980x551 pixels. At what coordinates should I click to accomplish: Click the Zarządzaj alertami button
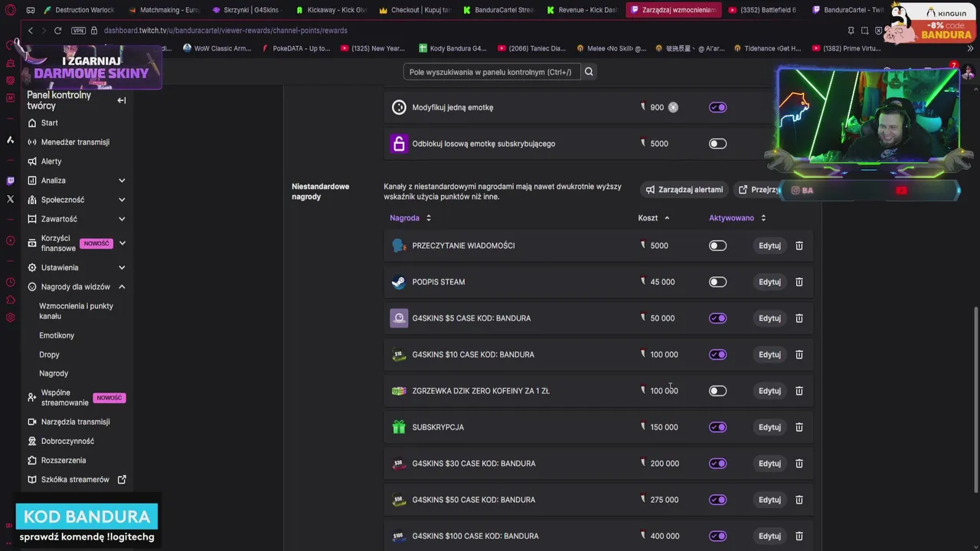point(684,190)
